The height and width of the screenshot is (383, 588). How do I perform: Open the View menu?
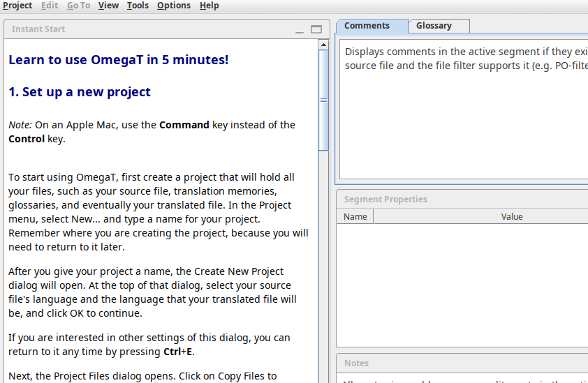click(x=108, y=6)
